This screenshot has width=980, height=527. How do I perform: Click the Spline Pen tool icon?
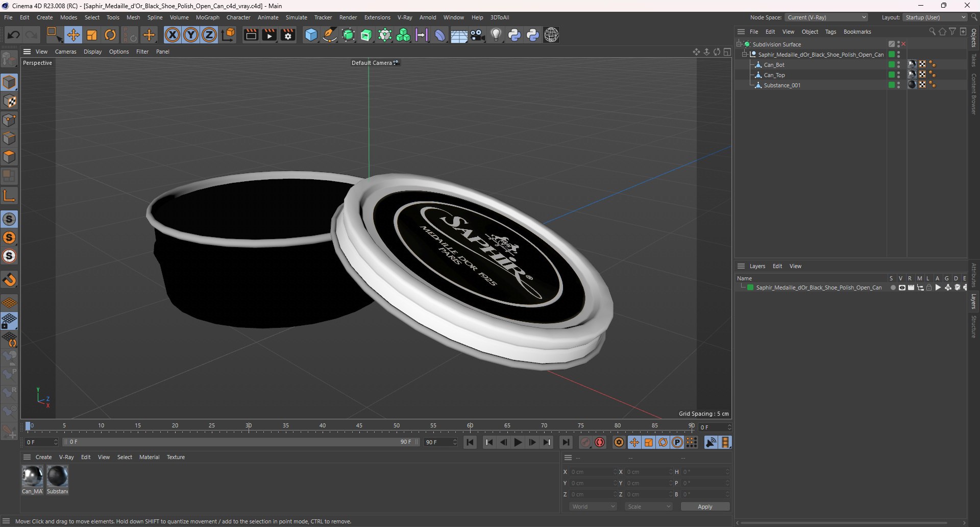pyautogui.click(x=330, y=35)
